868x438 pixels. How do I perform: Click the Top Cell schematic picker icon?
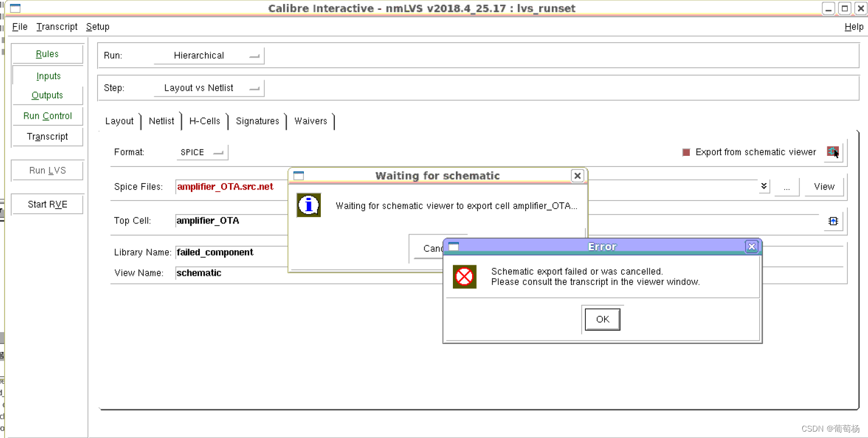833,221
